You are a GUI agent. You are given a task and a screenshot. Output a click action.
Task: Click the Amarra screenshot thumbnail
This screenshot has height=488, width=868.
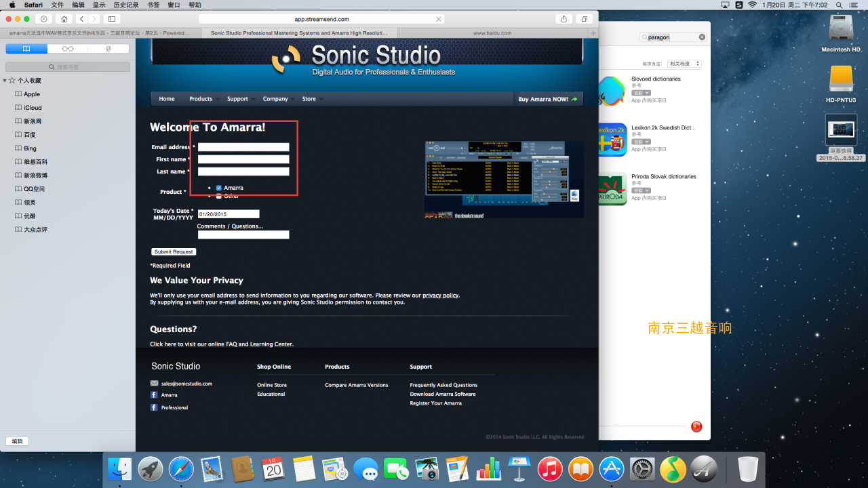point(504,180)
